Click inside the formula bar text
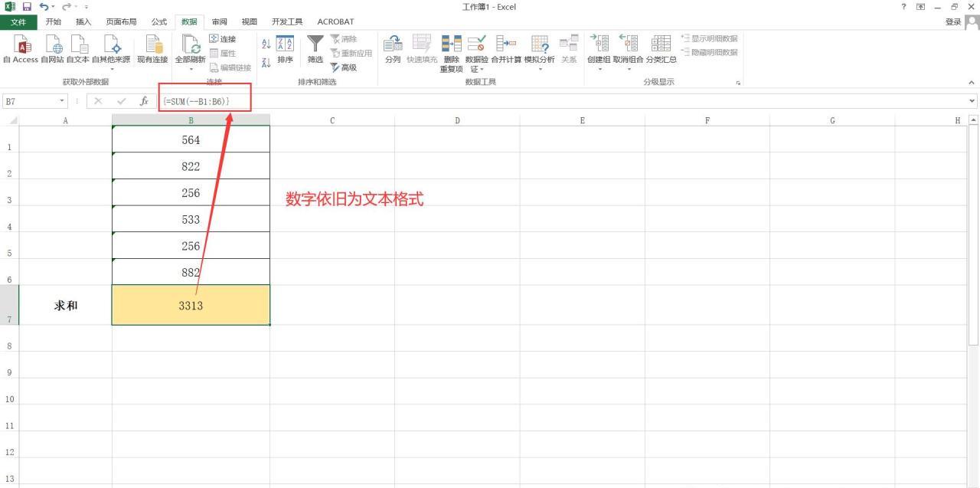Image resolution: width=980 pixels, height=488 pixels. 195,101
